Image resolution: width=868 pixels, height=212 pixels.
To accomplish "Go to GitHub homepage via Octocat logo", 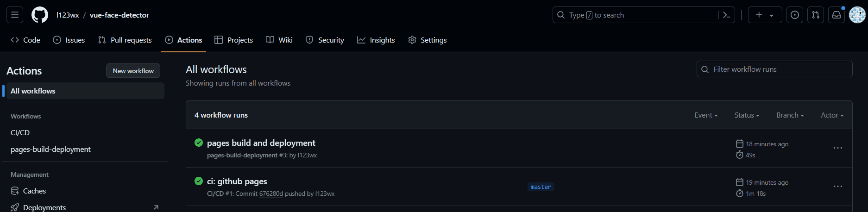I will point(40,15).
